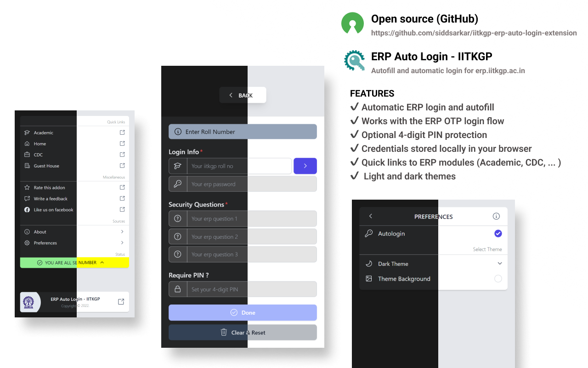Expand the About section chevron
Viewport: 588px width, 368px height.
122,232
